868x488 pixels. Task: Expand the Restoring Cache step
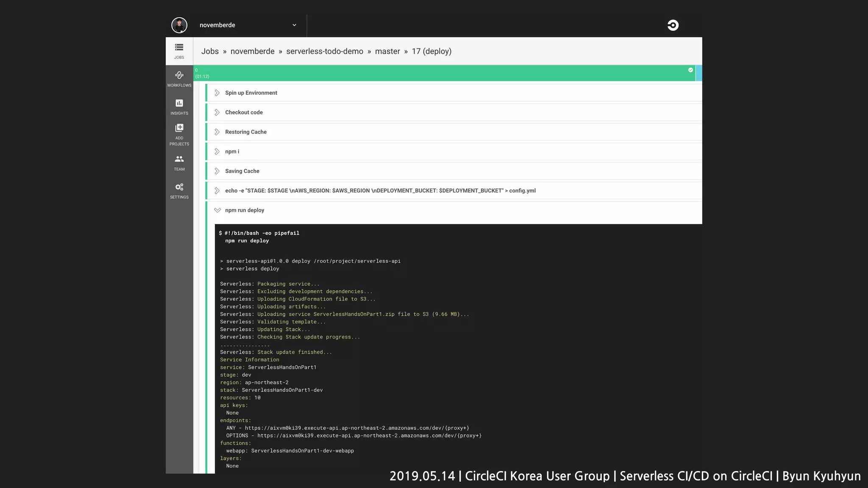[217, 132]
